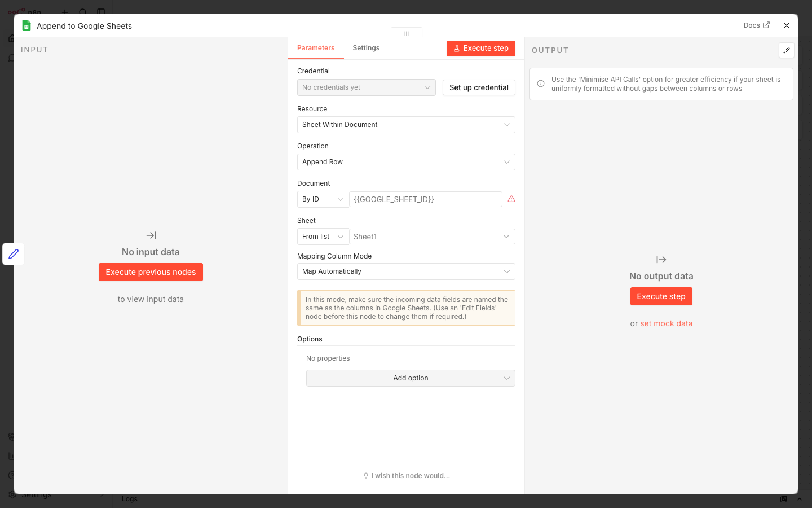Open the Add option dropdown under Options
The image size is (812, 508).
pos(411,378)
